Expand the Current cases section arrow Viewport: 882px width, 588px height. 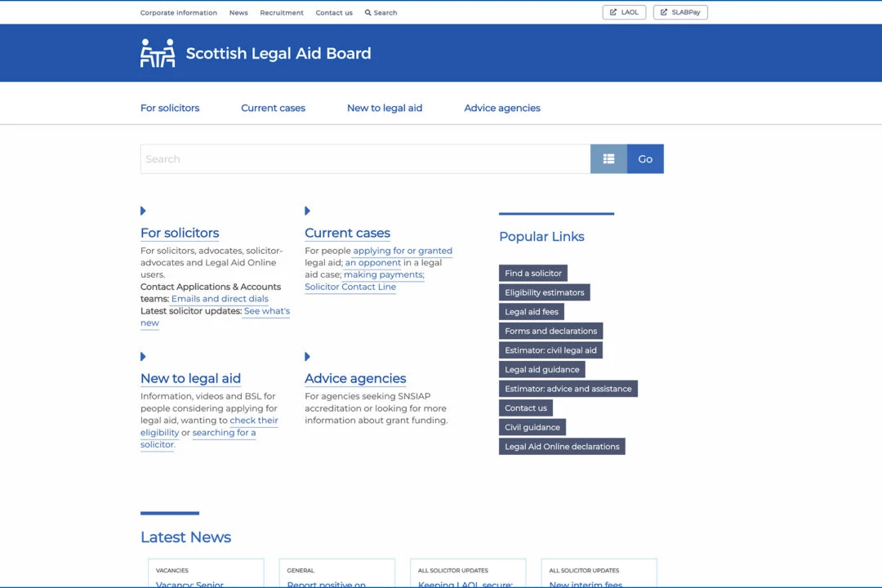coord(307,211)
